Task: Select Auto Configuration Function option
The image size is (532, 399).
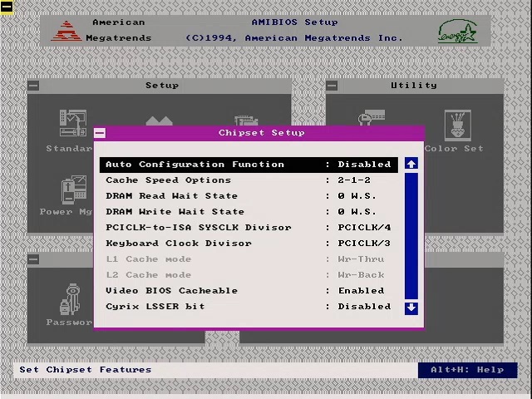Action: [x=249, y=165]
